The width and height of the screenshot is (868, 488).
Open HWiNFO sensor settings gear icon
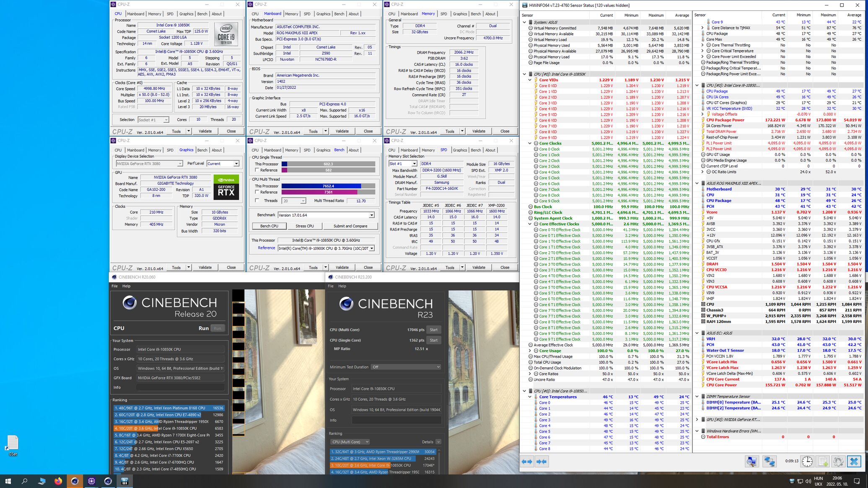pos(838,461)
